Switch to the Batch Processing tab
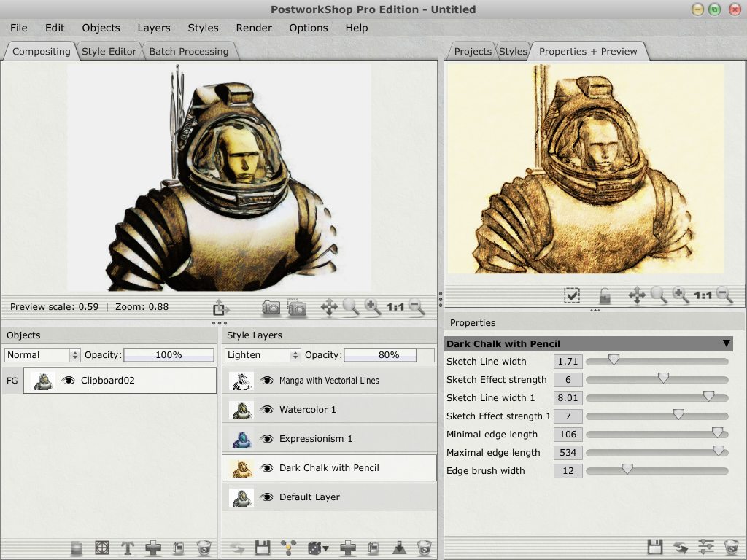Image resolution: width=747 pixels, height=560 pixels. click(189, 51)
